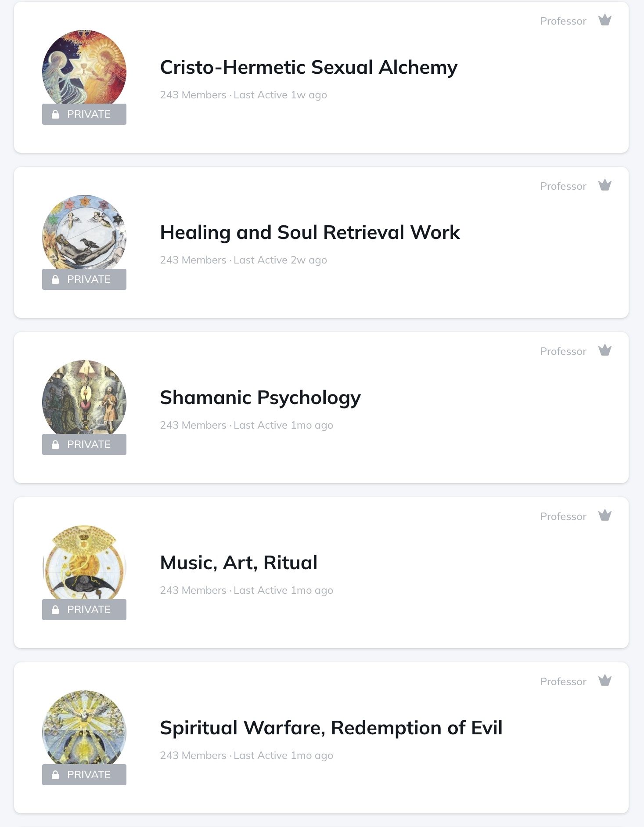Open Music, Art, Ritual group title
The image size is (644, 827).
coord(238,563)
